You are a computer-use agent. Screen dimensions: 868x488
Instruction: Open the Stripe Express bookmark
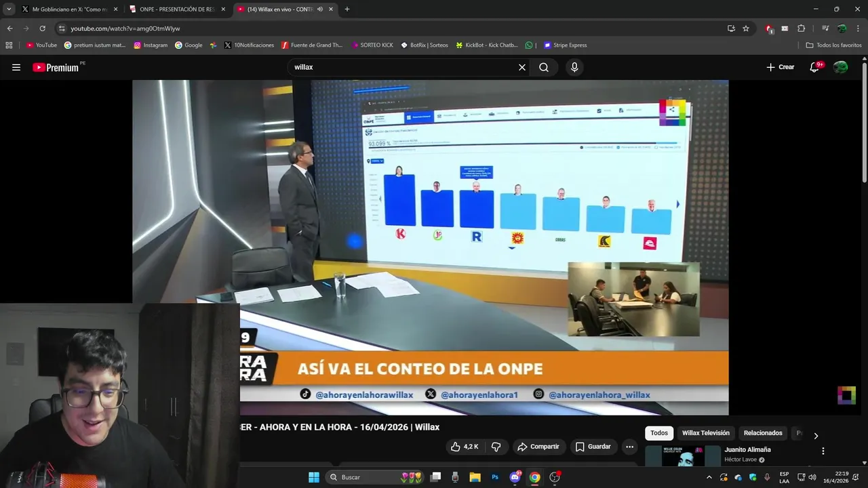pyautogui.click(x=564, y=45)
